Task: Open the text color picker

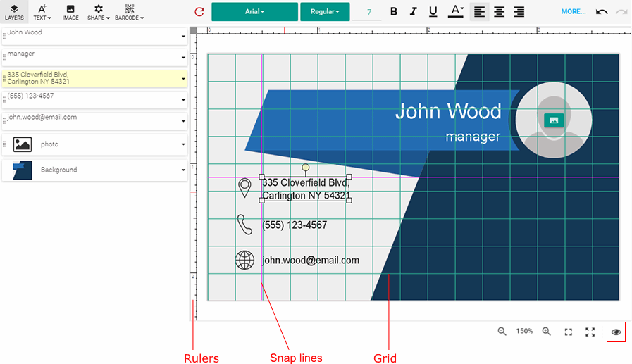Action: pyautogui.click(x=456, y=11)
